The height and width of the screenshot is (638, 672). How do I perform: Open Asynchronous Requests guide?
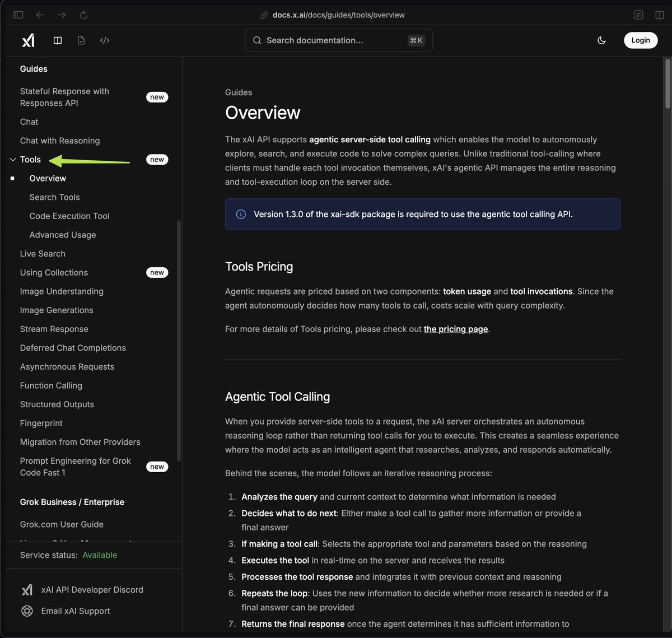point(67,367)
